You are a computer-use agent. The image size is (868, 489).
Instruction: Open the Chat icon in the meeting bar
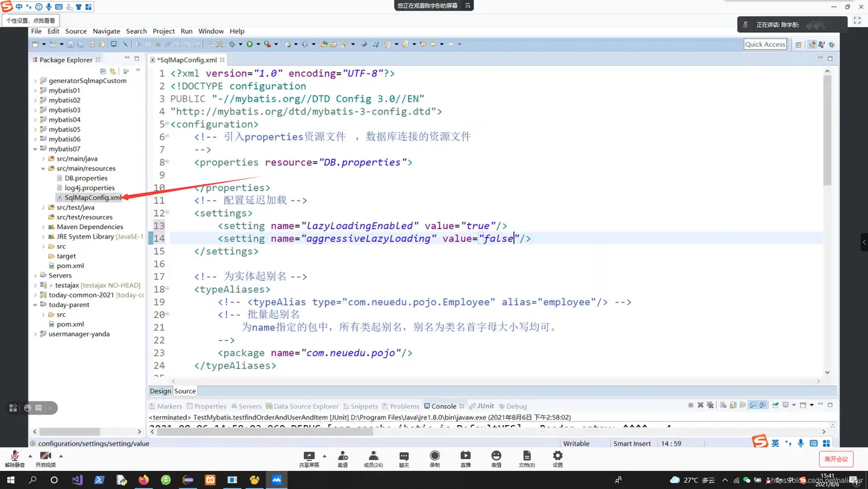point(404,459)
